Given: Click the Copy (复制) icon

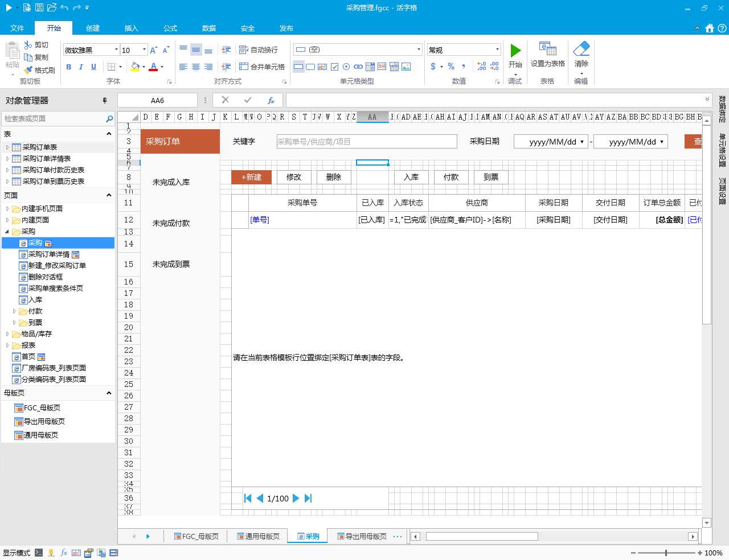Looking at the screenshot, I should 28,57.
